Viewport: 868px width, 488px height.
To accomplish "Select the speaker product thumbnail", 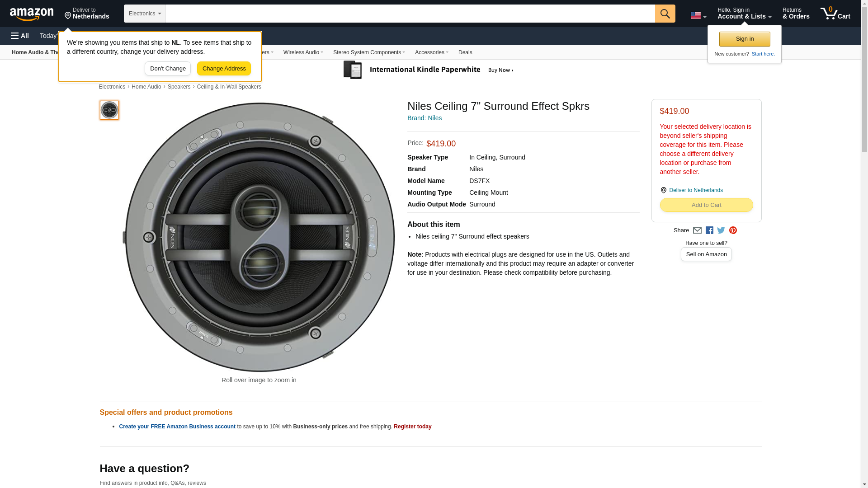I will pyautogui.click(x=109, y=110).
